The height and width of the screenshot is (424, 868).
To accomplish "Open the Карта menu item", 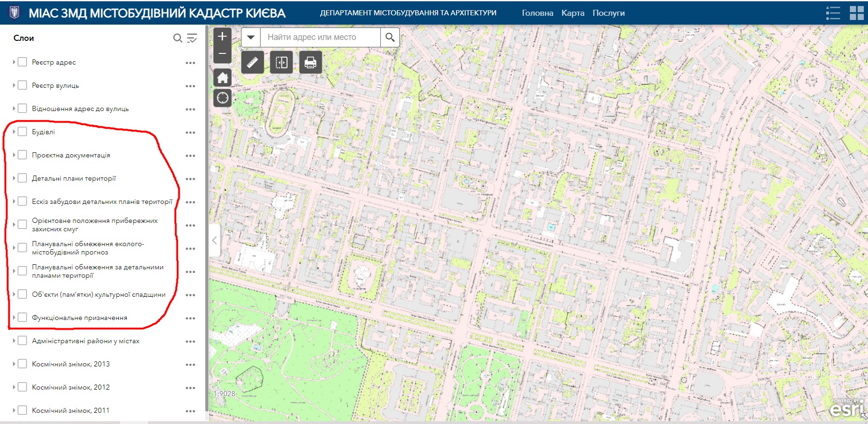I will click(573, 13).
